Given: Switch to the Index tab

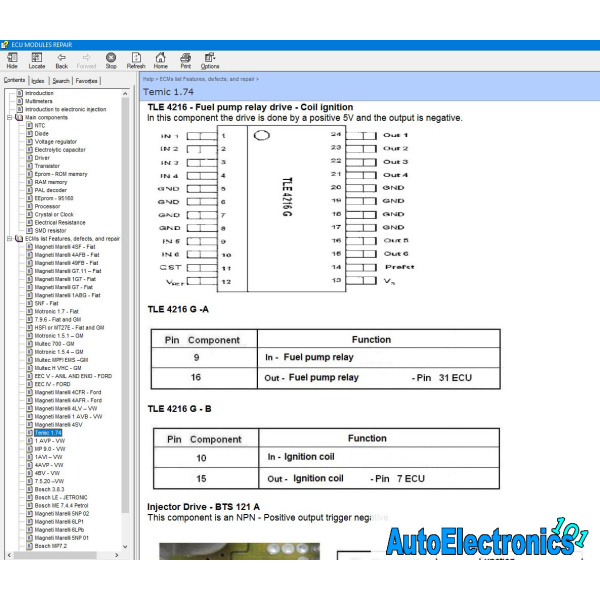Looking at the screenshot, I should (x=38, y=81).
